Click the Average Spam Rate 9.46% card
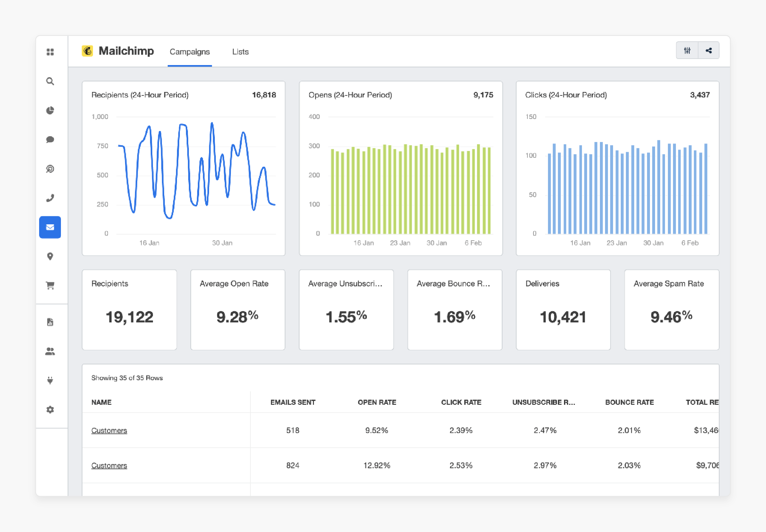This screenshot has width=766, height=532. point(672,310)
